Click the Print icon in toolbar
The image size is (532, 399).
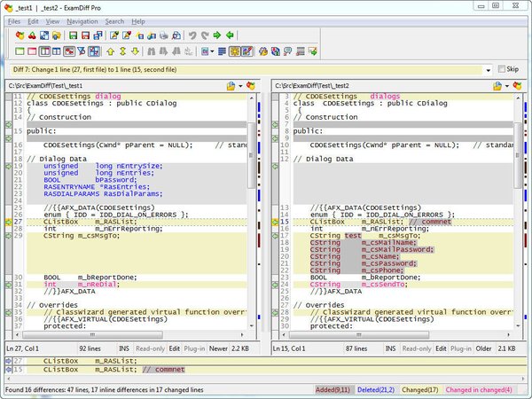pos(164,35)
